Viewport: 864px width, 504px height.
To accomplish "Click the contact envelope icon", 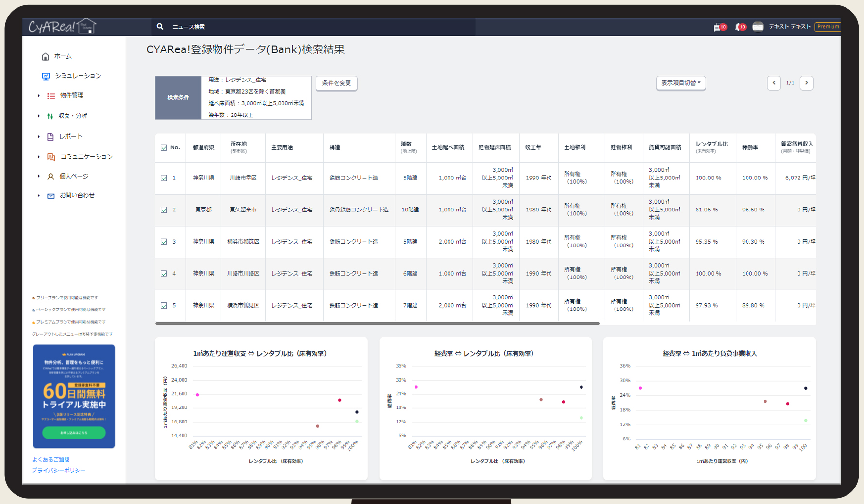I will 50,196.
